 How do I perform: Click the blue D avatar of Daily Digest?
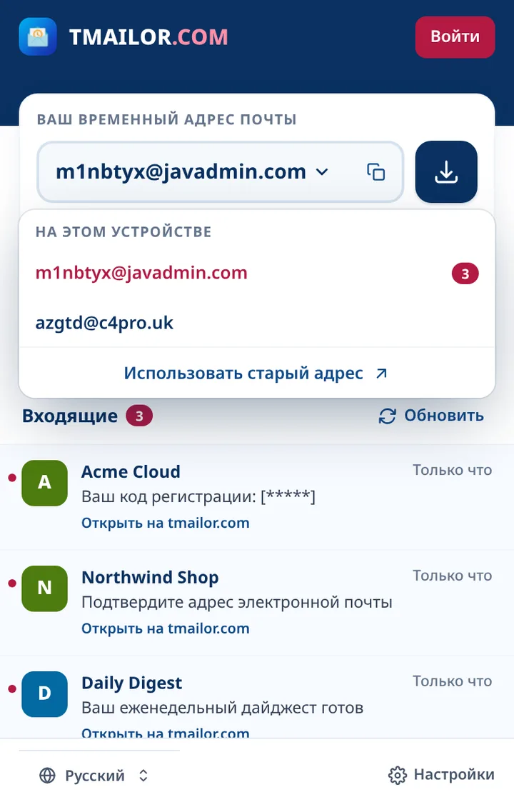(44, 694)
